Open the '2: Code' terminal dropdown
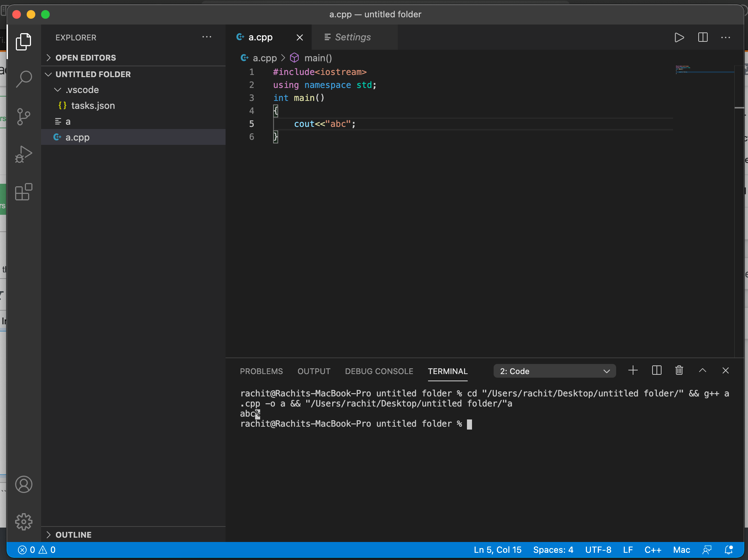 tap(555, 371)
